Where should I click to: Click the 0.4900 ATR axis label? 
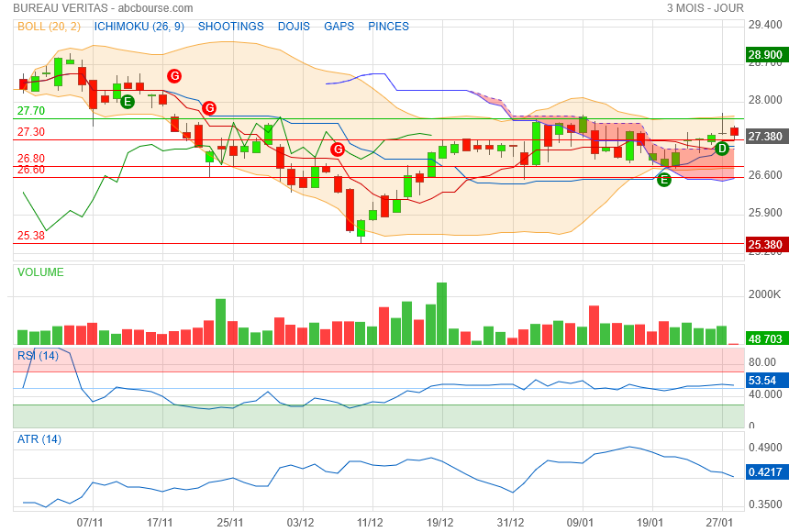pyautogui.click(x=765, y=448)
